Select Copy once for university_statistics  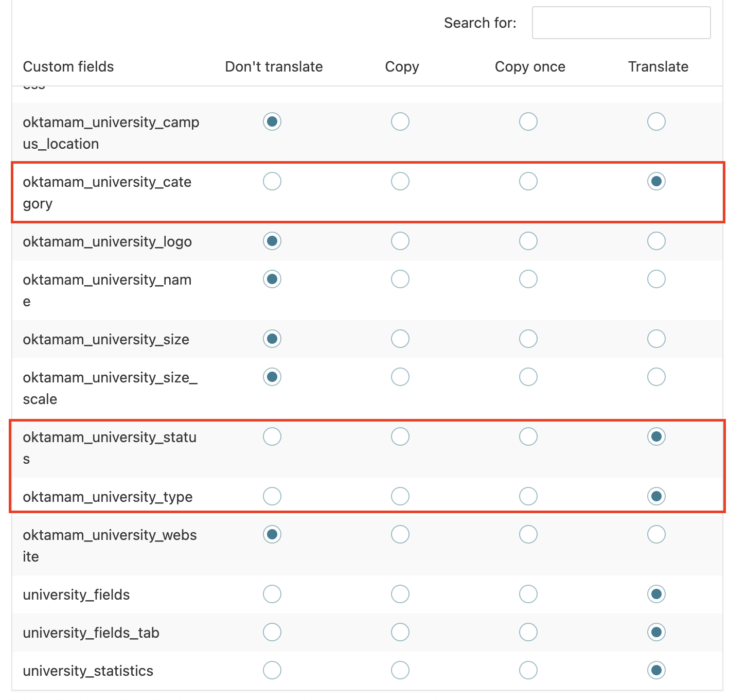pyautogui.click(x=528, y=671)
